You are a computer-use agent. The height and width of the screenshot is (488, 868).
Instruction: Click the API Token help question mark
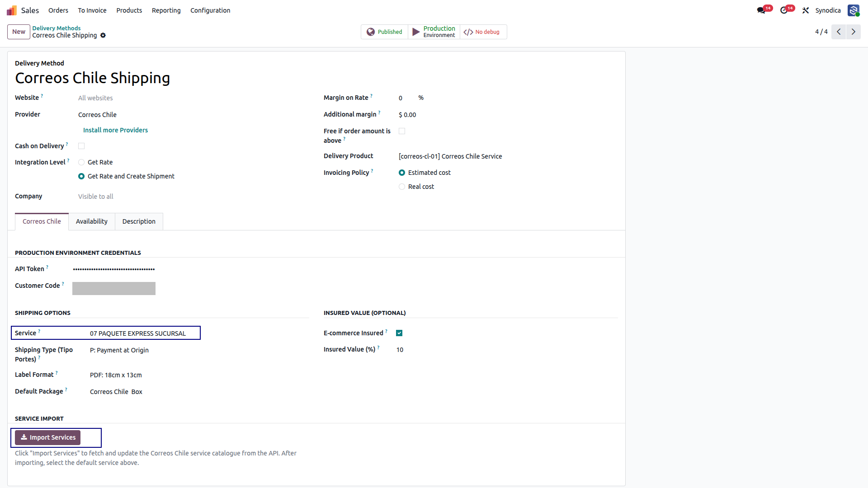(x=47, y=267)
